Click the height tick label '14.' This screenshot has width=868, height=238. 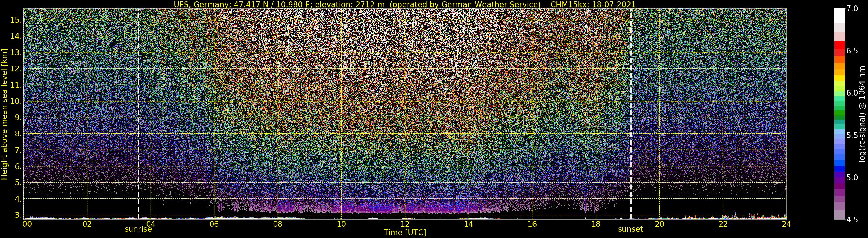click(x=16, y=36)
